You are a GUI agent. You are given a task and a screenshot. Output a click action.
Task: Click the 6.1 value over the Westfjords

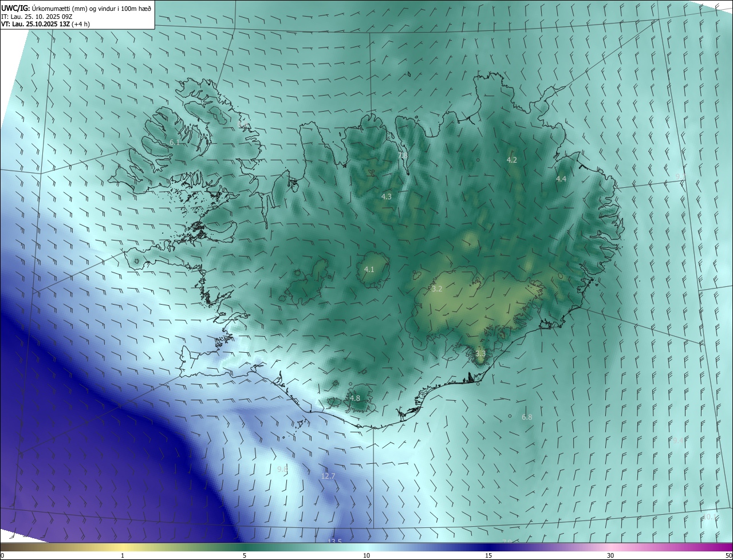(175, 142)
